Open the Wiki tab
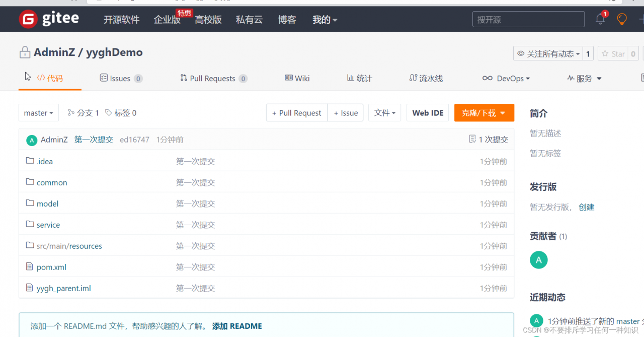 coord(297,79)
